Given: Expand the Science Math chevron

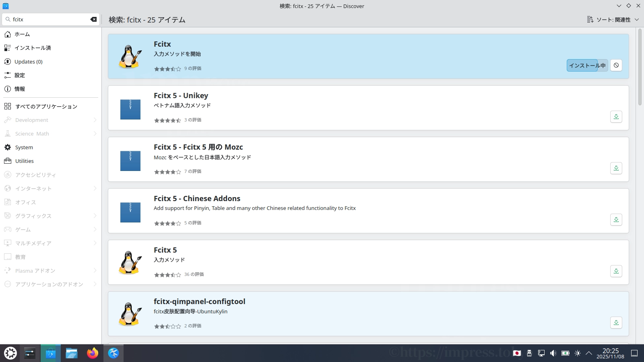Looking at the screenshot, I should tap(95, 134).
